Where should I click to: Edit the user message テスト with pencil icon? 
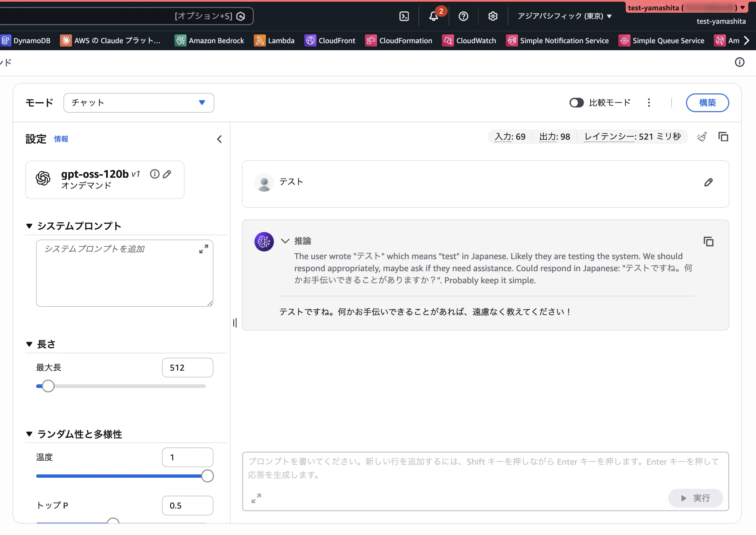point(708,182)
